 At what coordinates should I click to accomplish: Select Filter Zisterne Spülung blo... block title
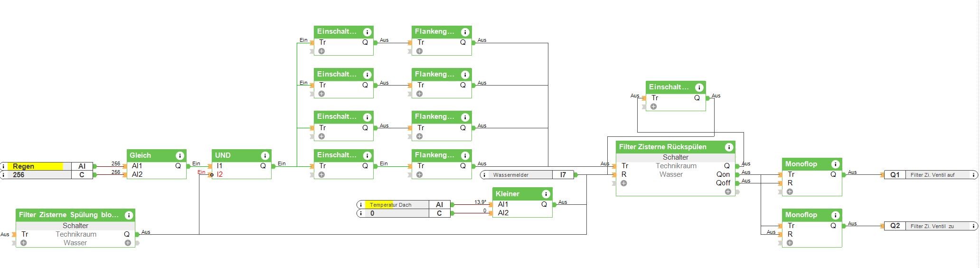[x=69, y=215]
